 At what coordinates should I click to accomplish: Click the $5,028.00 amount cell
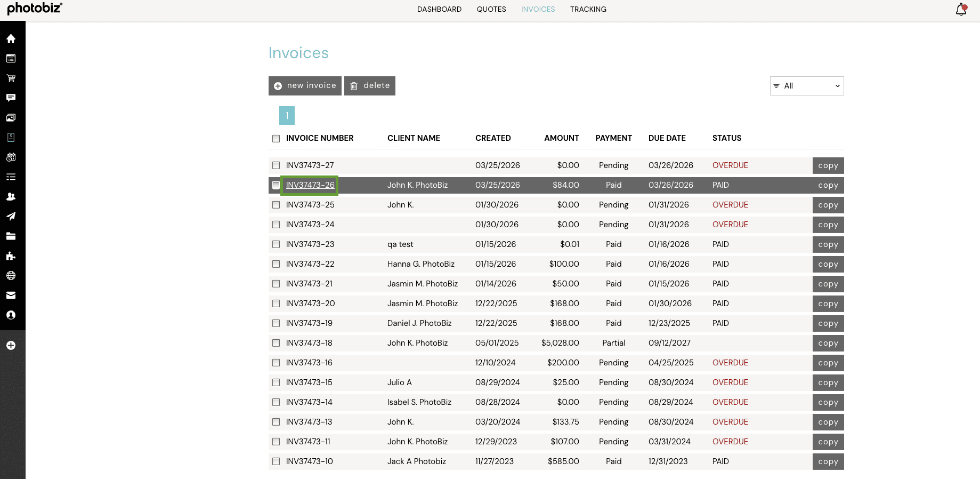point(560,343)
